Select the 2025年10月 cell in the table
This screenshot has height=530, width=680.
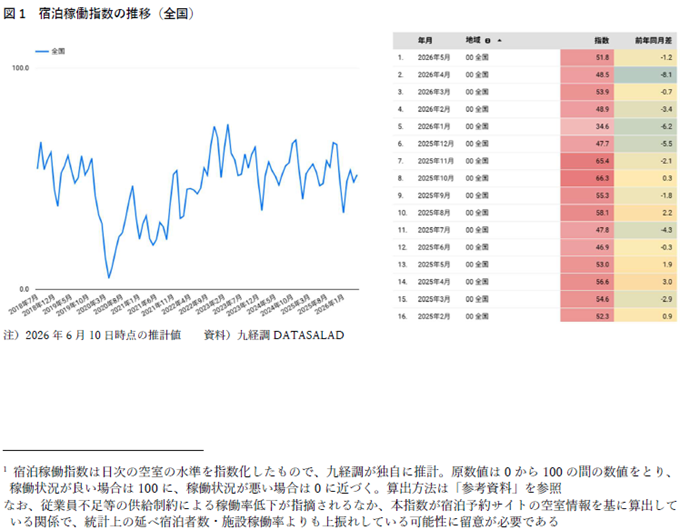(x=435, y=178)
